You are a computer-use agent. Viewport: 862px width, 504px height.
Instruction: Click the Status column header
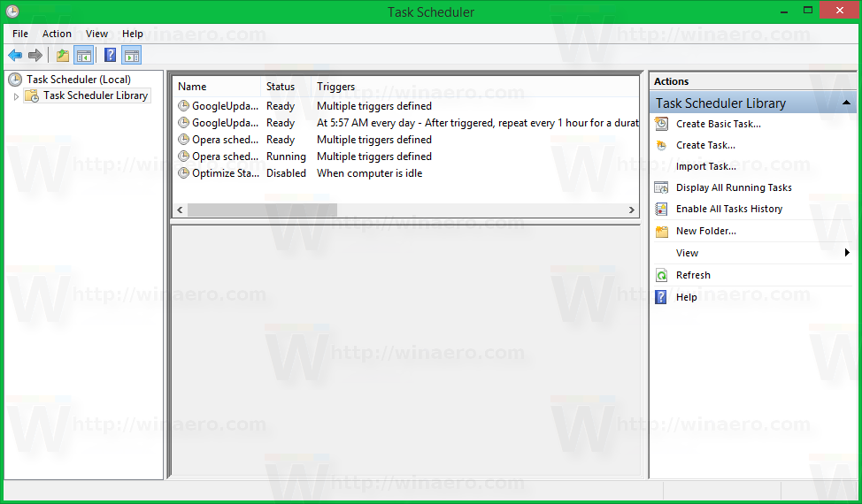click(286, 86)
